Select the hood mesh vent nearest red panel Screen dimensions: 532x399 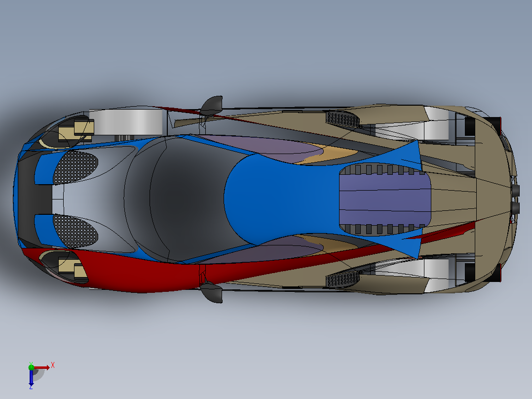click(75, 231)
